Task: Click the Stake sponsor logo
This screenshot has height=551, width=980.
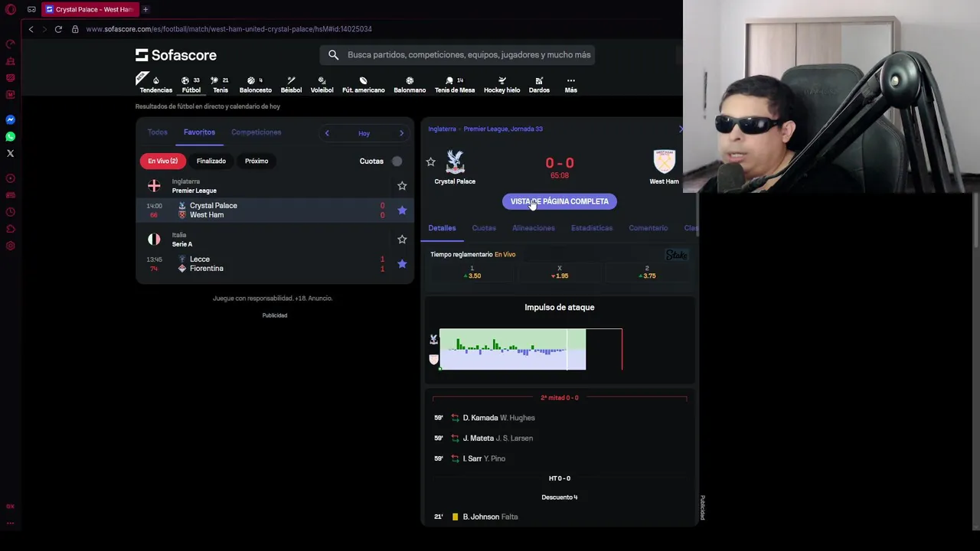Action: [x=676, y=255]
